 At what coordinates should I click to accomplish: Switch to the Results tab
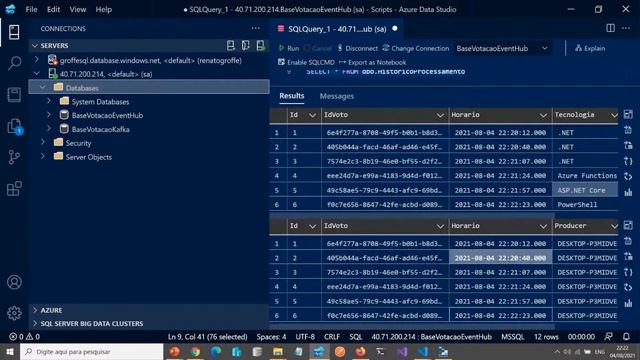[291, 96]
